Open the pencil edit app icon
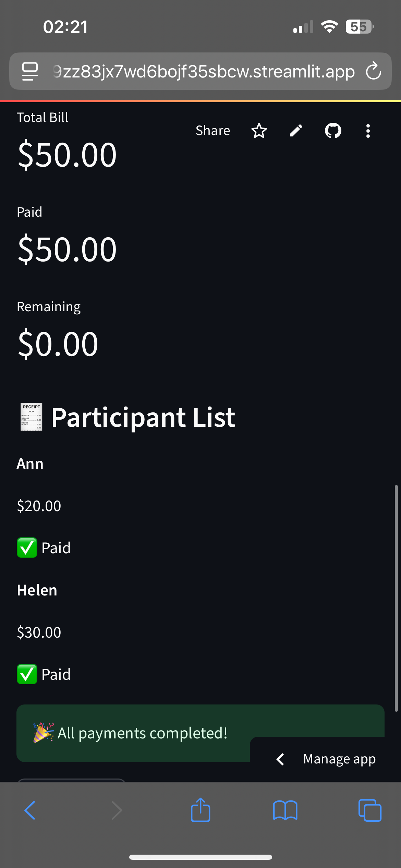Screen dimensions: 401x868 click(296, 131)
